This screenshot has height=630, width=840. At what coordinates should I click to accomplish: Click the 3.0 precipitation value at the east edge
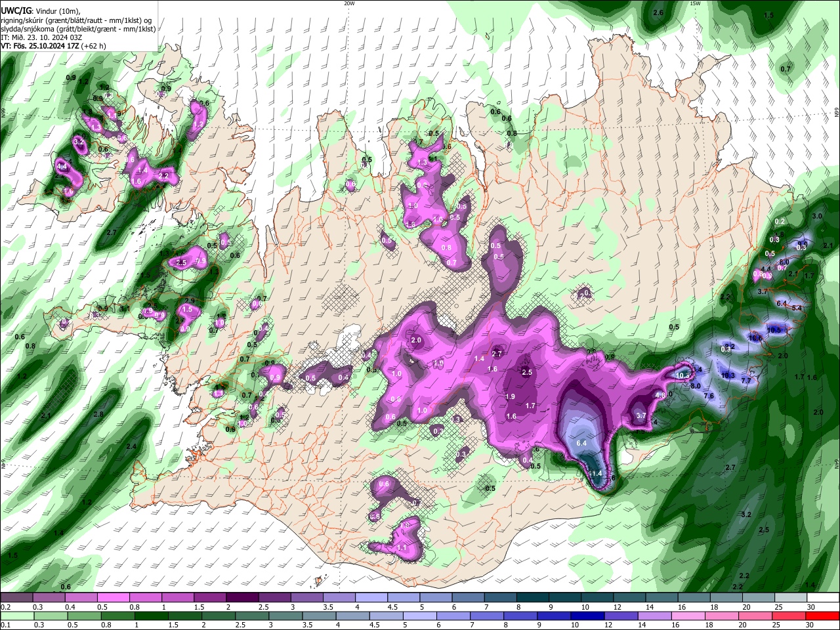coord(817,216)
